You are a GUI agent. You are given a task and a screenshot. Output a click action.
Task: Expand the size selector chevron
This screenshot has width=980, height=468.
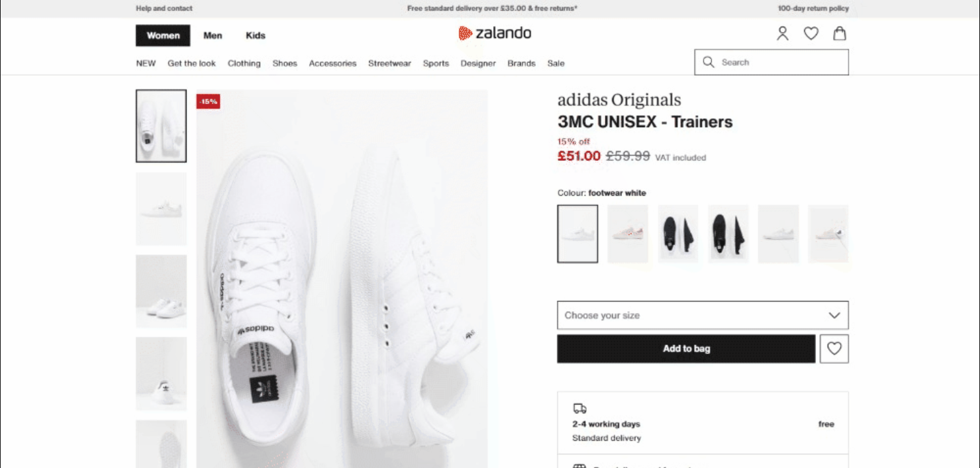[835, 315]
